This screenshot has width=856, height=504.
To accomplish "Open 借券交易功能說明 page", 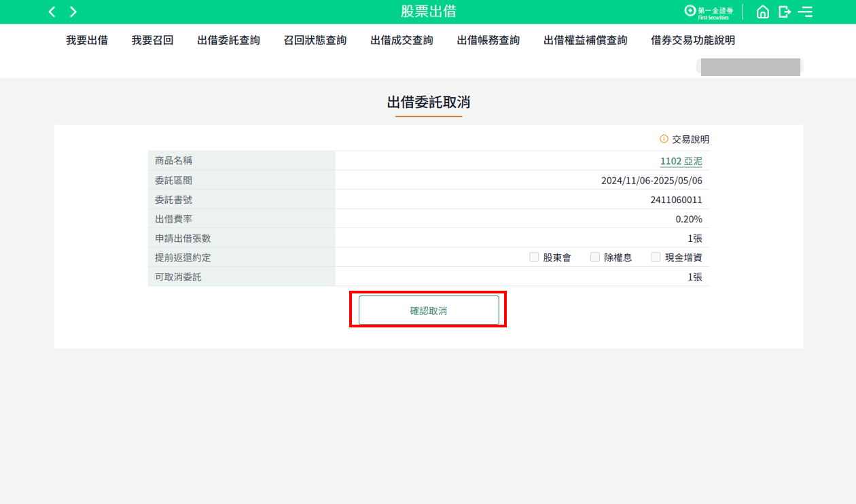I will 693,40.
